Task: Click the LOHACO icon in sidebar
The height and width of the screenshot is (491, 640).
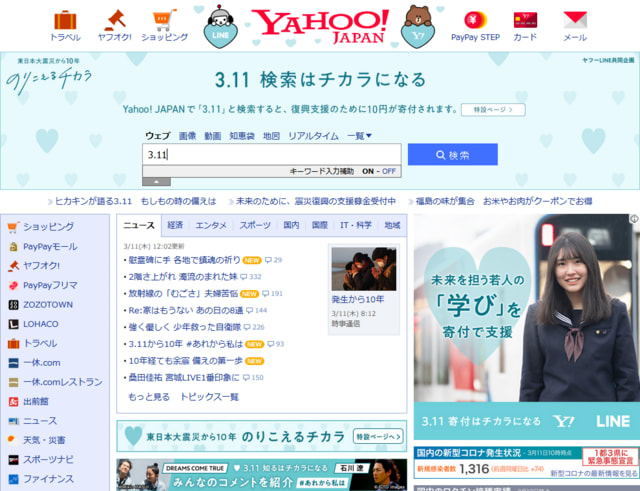Action: 13,324
